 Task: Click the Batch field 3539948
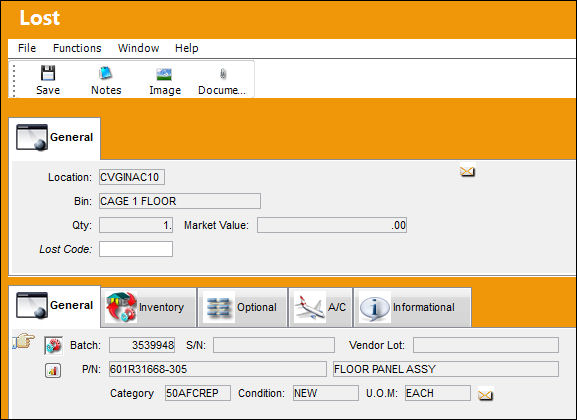[x=142, y=345]
